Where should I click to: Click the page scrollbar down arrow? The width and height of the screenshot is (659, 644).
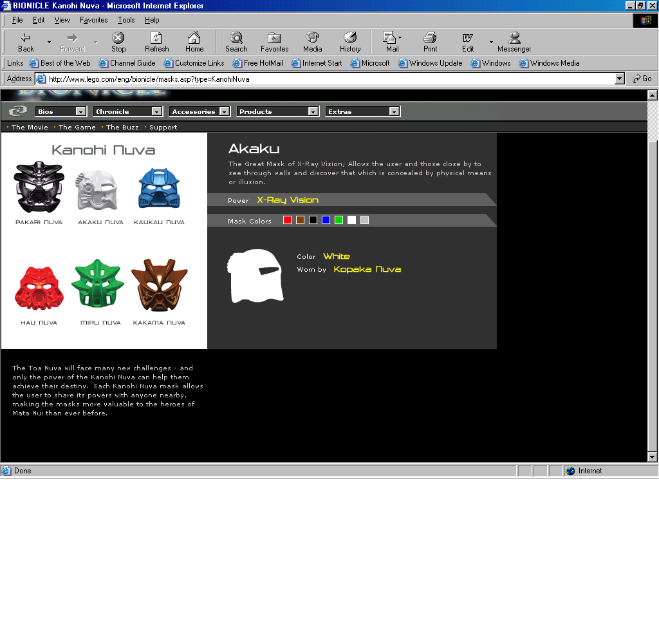pyautogui.click(x=653, y=457)
